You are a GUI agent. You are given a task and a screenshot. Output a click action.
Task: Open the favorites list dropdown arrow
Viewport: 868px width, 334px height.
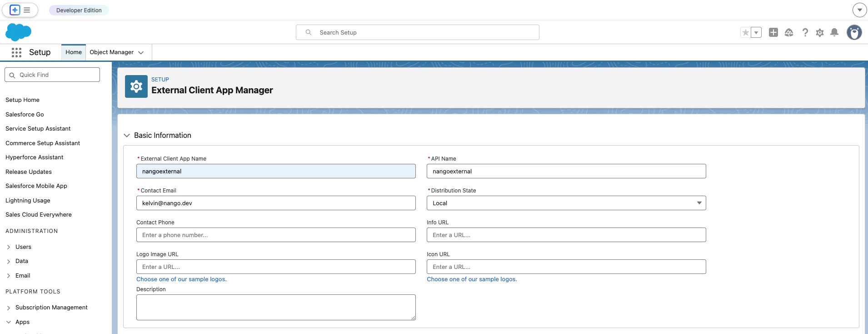[756, 32]
